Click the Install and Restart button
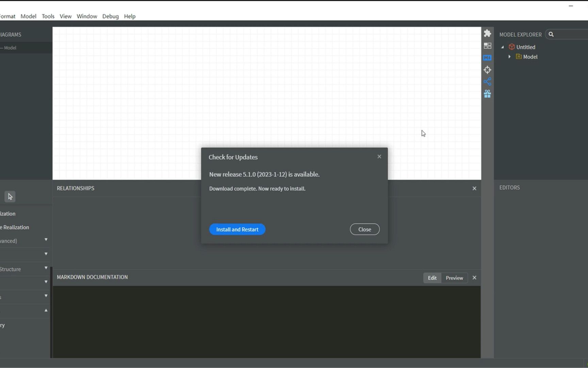Image resolution: width=588 pixels, height=368 pixels. [237, 229]
